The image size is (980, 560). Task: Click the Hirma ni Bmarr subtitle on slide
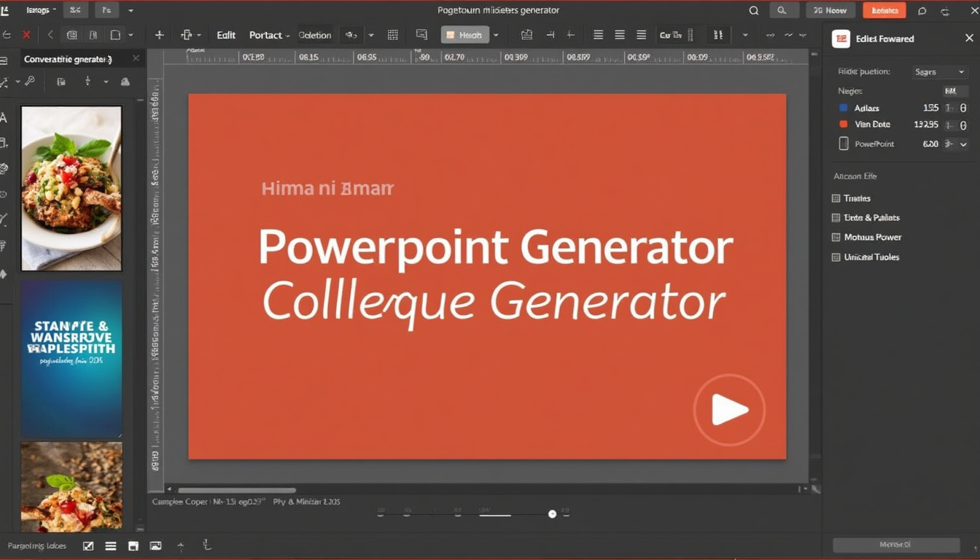[327, 189]
